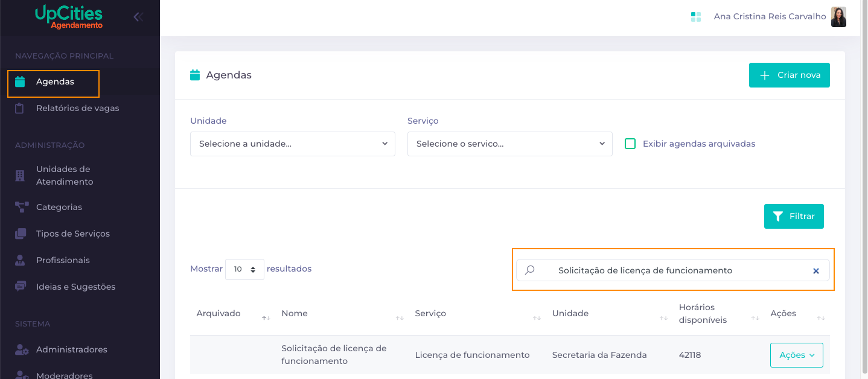Collapse sidebar with double chevron icon
Image resolution: width=868 pixels, height=379 pixels.
pyautogui.click(x=138, y=17)
